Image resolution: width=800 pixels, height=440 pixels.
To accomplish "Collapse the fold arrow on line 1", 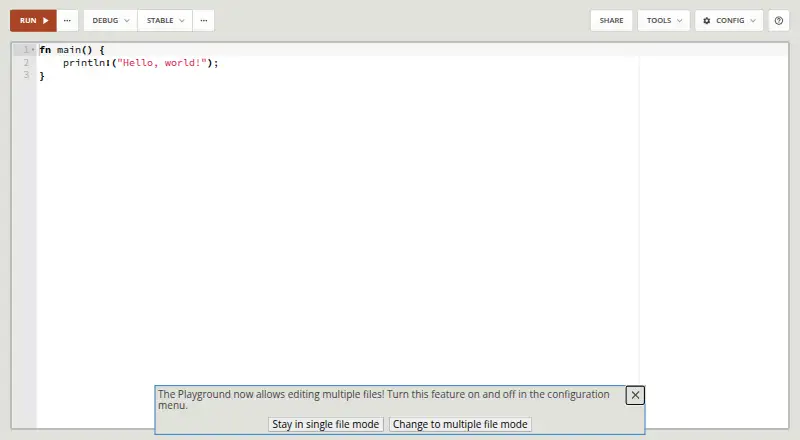I will 33,50.
